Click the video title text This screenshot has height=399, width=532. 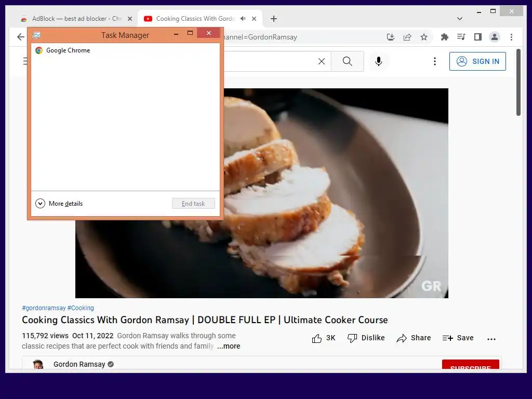(x=205, y=320)
